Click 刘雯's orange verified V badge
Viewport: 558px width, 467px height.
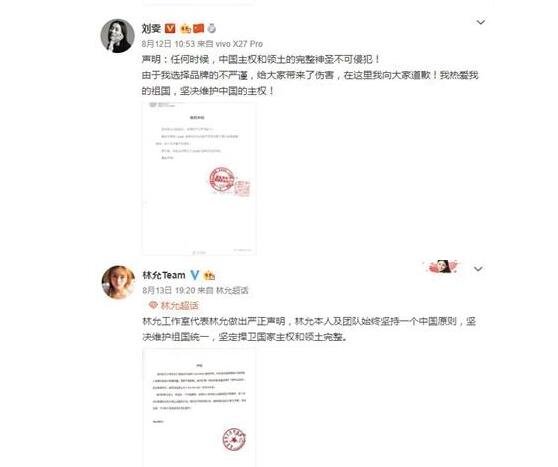(x=170, y=28)
